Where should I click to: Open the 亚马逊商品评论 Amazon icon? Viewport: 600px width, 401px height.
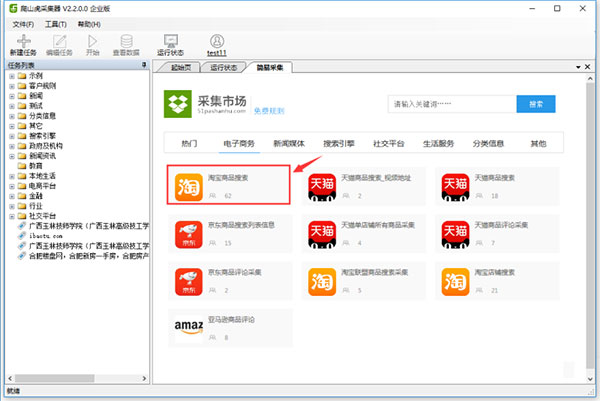pos(189,328)
